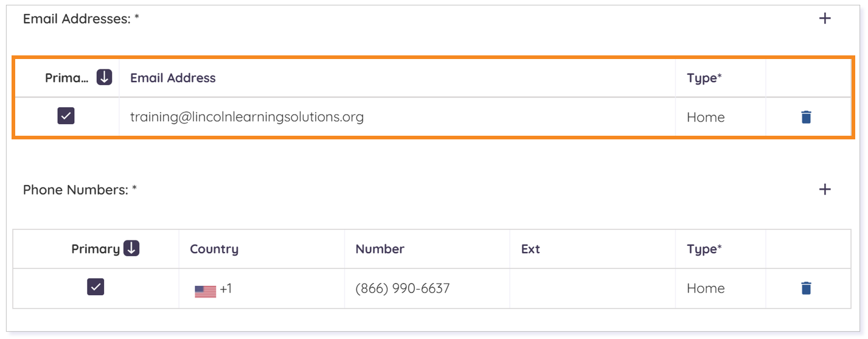The width and height of the screenshot is (868, 339).
Task: Click the Email Address column header
Action: click(x=173, y=78)
